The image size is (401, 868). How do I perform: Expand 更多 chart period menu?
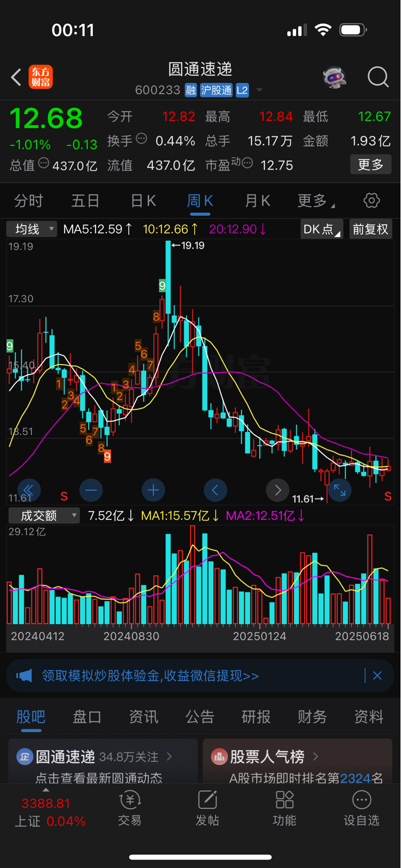coord(315,201)
